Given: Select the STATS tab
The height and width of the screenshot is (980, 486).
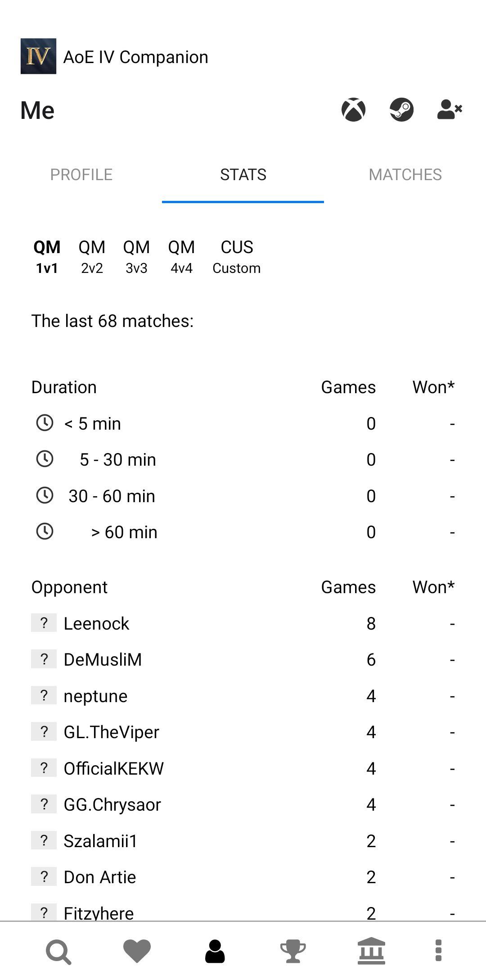Looking at the screenshot, I should tap(243, 175).
